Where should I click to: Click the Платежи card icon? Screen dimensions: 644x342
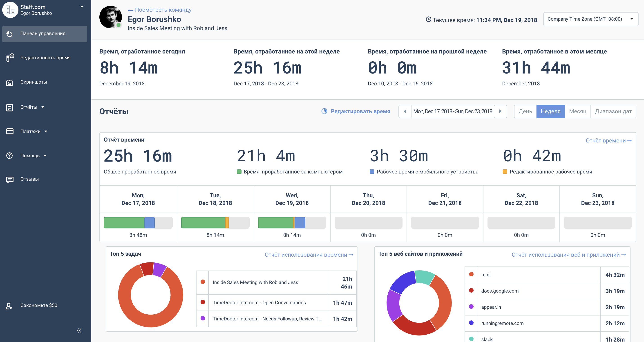(x=10, y=131)
